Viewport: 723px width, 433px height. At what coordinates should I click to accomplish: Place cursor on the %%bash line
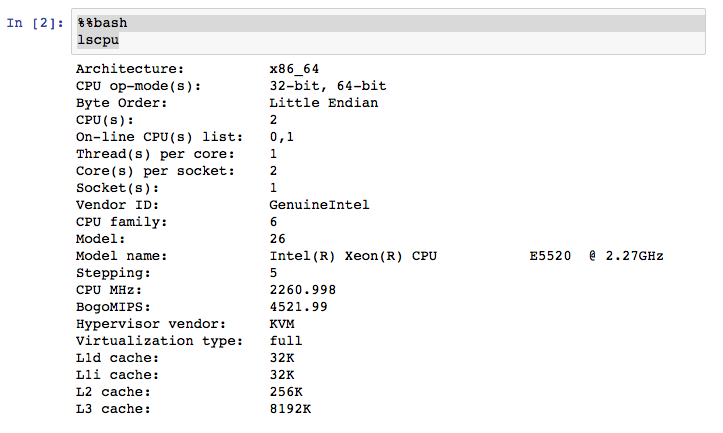pos(102,23)
